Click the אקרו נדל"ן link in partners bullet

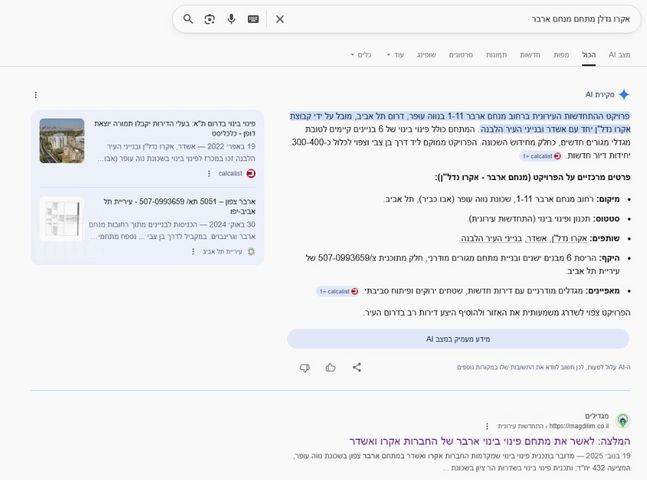click(x=569, y=238)
